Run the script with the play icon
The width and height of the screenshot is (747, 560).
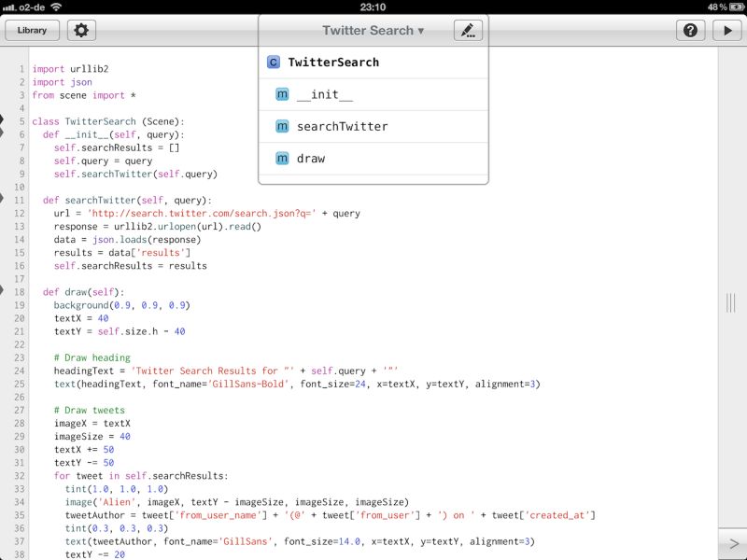726,30
